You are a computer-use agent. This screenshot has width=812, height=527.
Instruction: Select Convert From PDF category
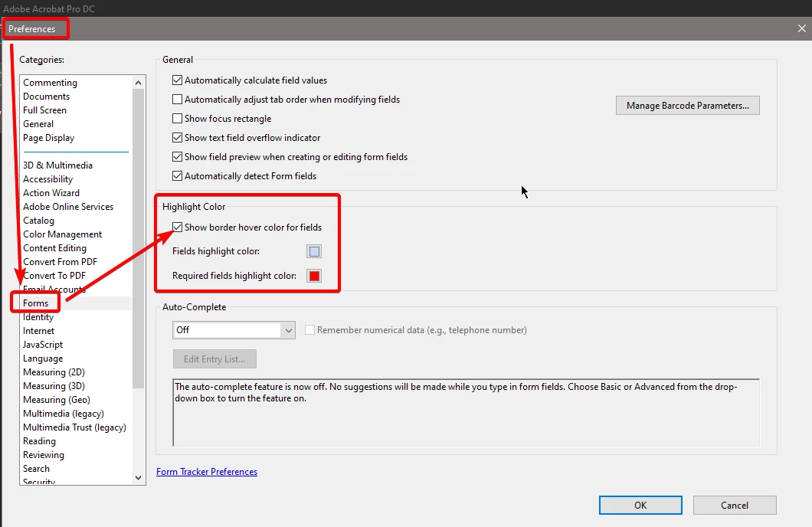point(60,262)
